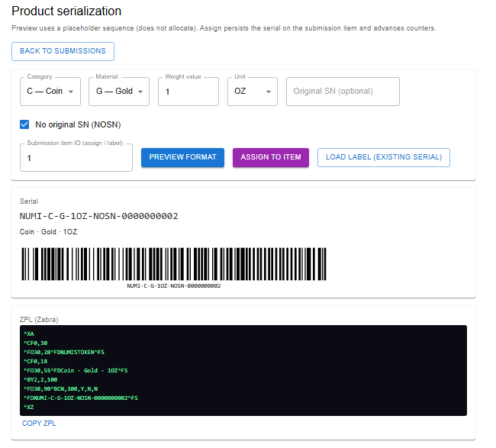496x448 pixels.
Task: Click the Original SN (optional) field
Action: 343,92
